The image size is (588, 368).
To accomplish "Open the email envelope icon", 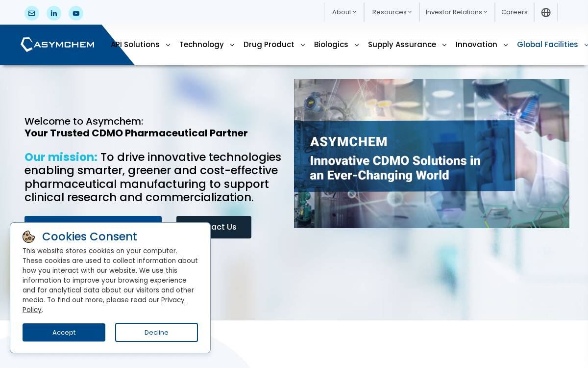I will coord(32,13).
